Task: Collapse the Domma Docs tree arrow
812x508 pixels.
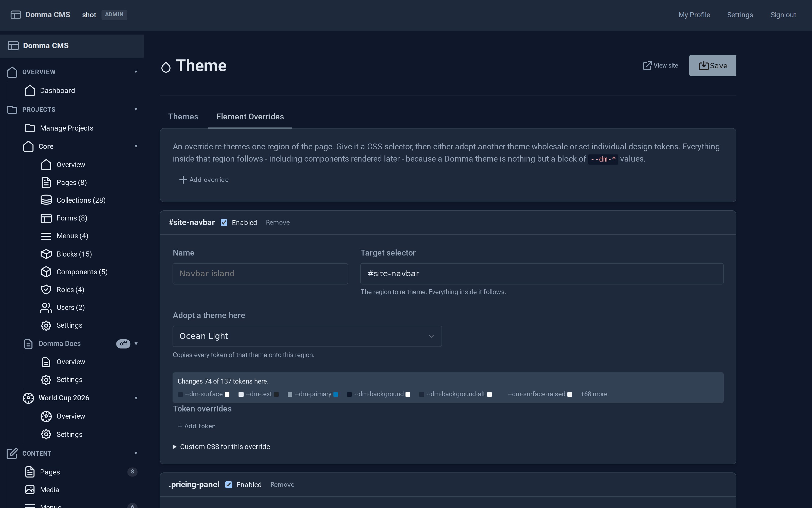Action: (x=136, y=344)
